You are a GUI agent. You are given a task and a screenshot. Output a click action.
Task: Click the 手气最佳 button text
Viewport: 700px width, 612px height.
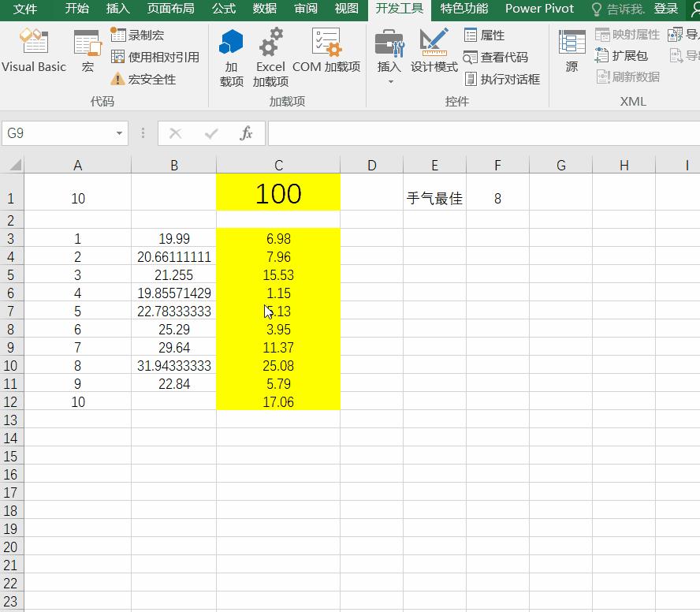[x=434, y=198]
